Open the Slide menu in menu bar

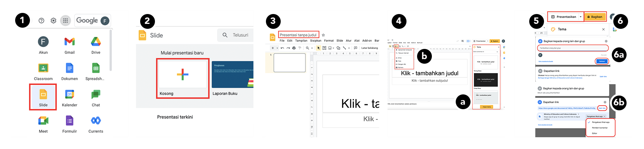click(340, 41)
